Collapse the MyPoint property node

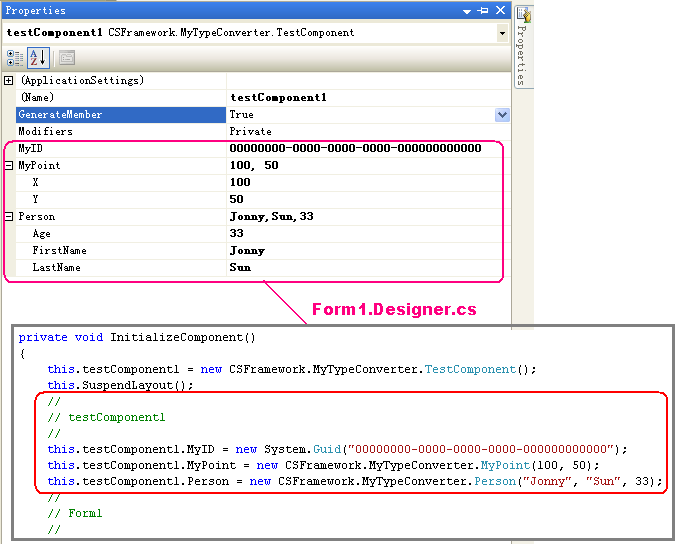[9, 165]
